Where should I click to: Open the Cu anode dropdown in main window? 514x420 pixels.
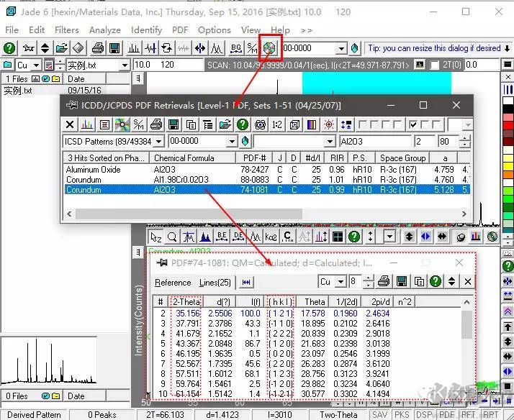[36, 65]
